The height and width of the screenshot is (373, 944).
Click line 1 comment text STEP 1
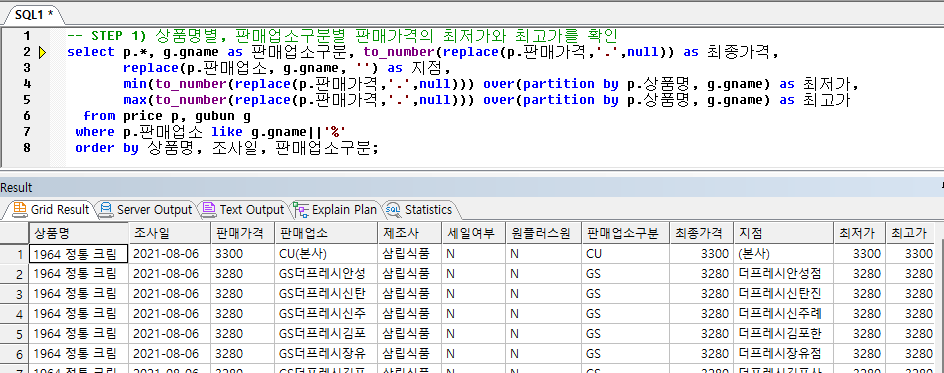[x=119, y=35]
